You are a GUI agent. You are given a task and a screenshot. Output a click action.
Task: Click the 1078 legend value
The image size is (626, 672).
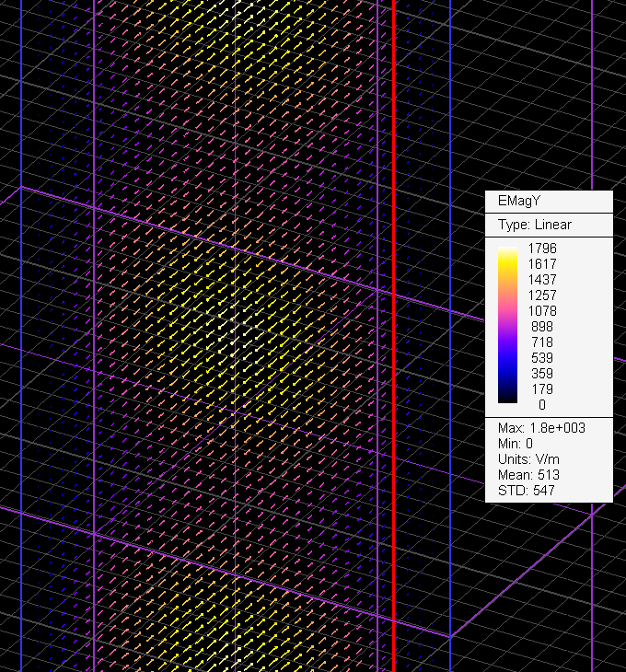pos(542,311)
